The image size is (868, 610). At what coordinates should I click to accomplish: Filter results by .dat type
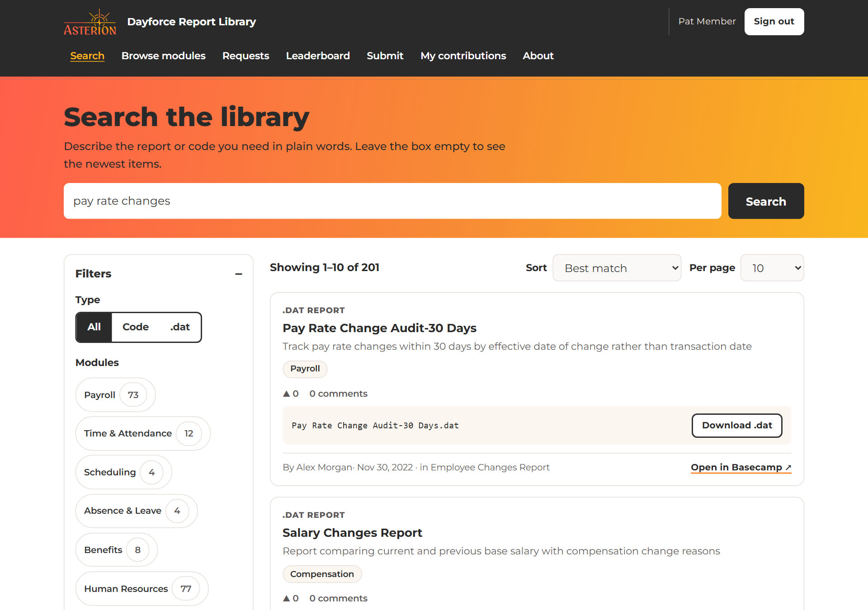pyautogui.click(x=180, y=327)
